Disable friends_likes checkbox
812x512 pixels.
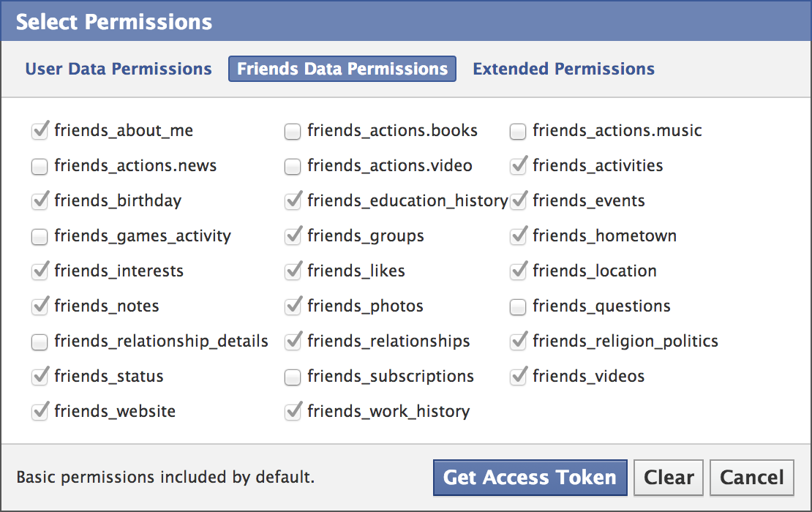coord(293,271)
